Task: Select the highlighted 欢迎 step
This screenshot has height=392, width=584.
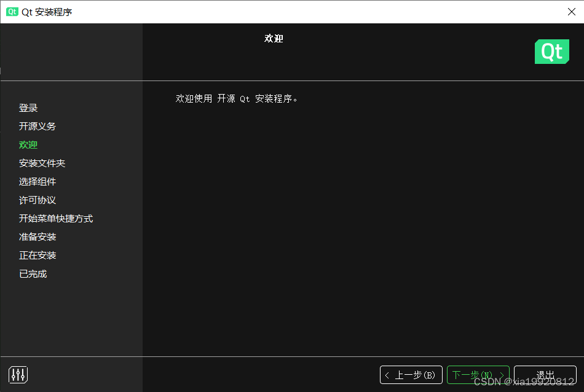Action: tap(28, 145)
